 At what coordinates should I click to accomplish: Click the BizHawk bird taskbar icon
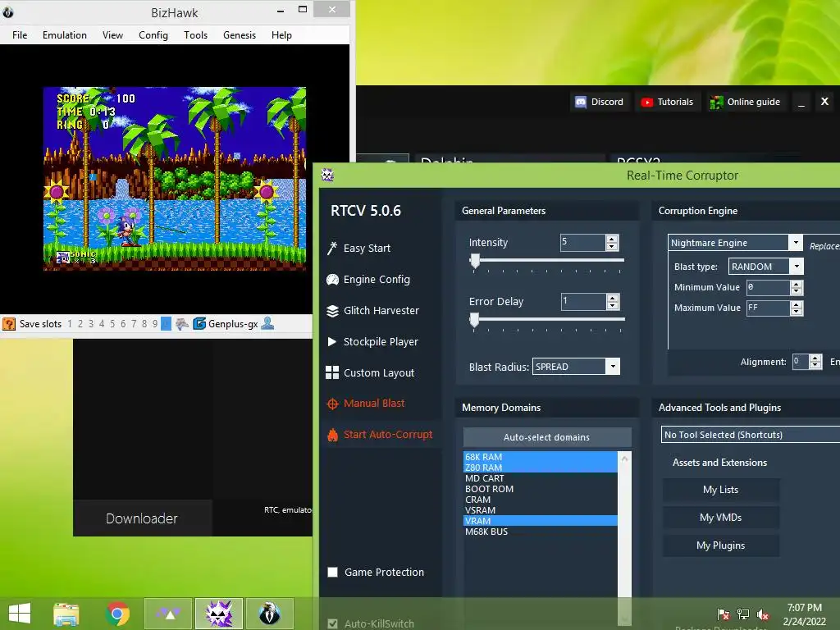(x=269, y=614)
